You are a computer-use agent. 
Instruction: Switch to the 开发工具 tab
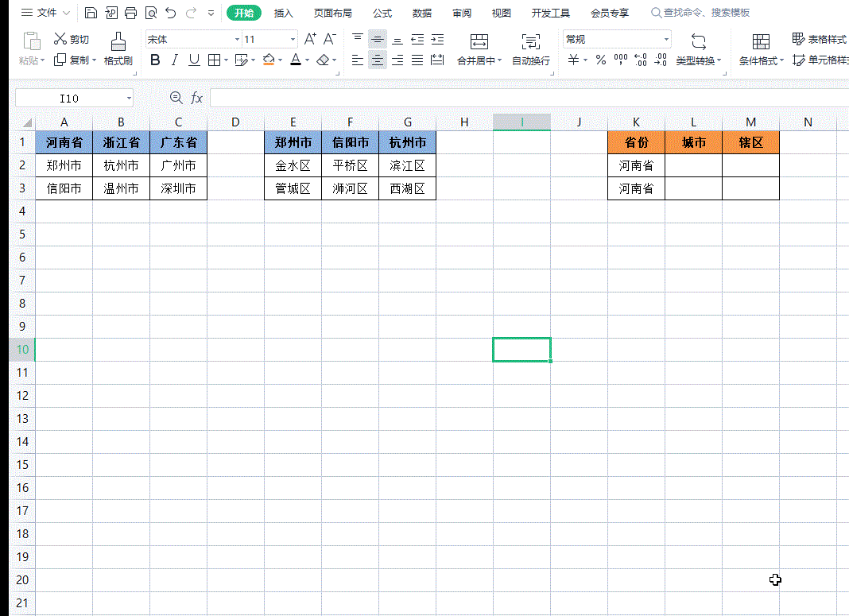(x=551, y=13)
